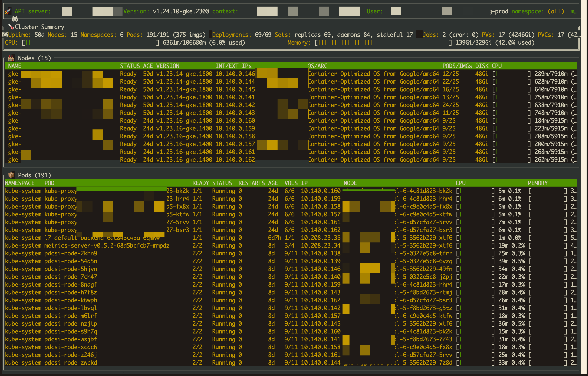Select pod pdcsi-node-m6lrf
Screen dimensions: 588x376
tap(71, 316)
